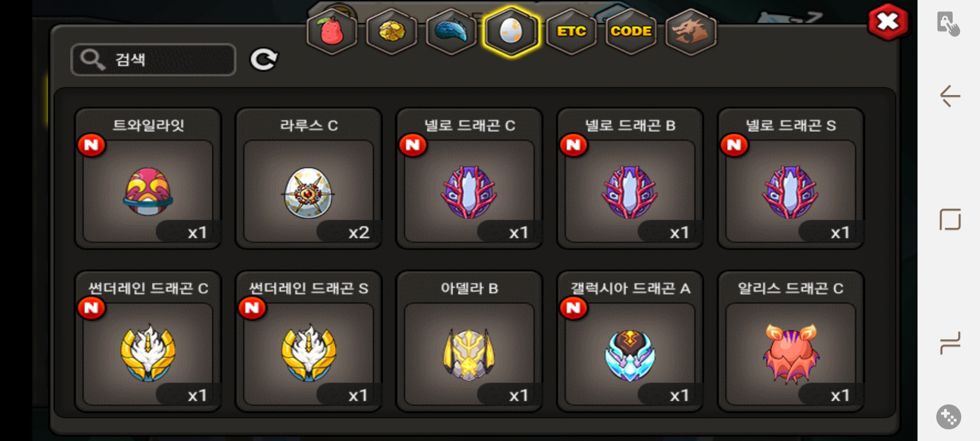Image resolution: width=980 pixels, height=441 pixels.
Task: Select the 아델라 B egg item
Action: pos(470,341)
